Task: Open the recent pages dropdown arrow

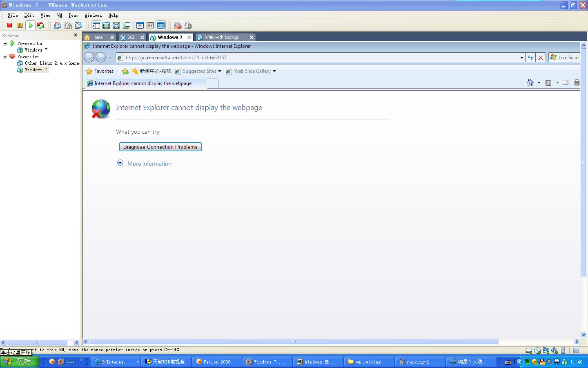Action: (109, 58)
